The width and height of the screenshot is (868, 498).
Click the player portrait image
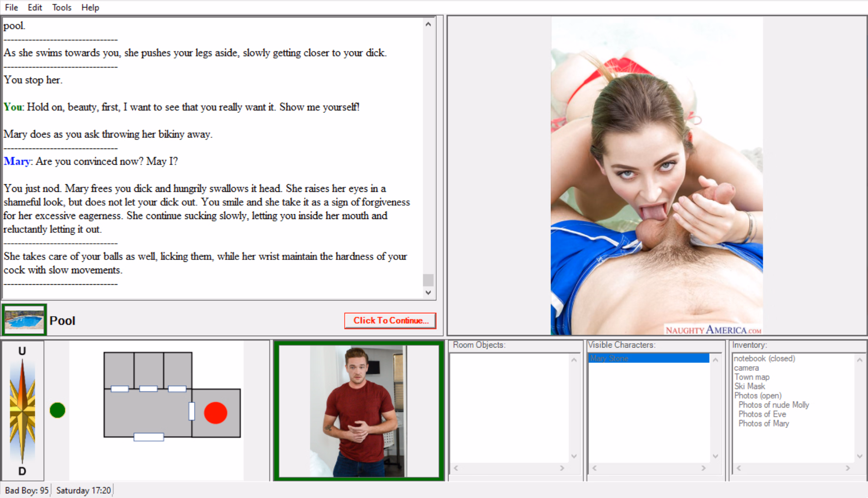pos(359,411)
